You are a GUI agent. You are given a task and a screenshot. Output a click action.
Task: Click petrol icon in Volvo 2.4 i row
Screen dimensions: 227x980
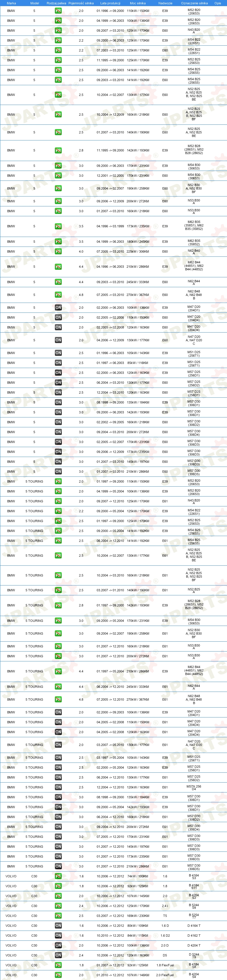tap(58, 906)
